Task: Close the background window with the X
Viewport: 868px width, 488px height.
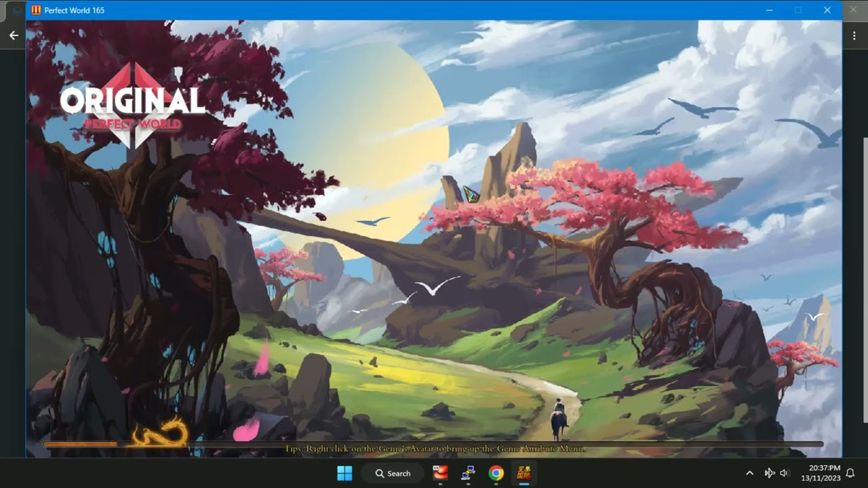Action: pyautogui.click(x=853, y=10)
